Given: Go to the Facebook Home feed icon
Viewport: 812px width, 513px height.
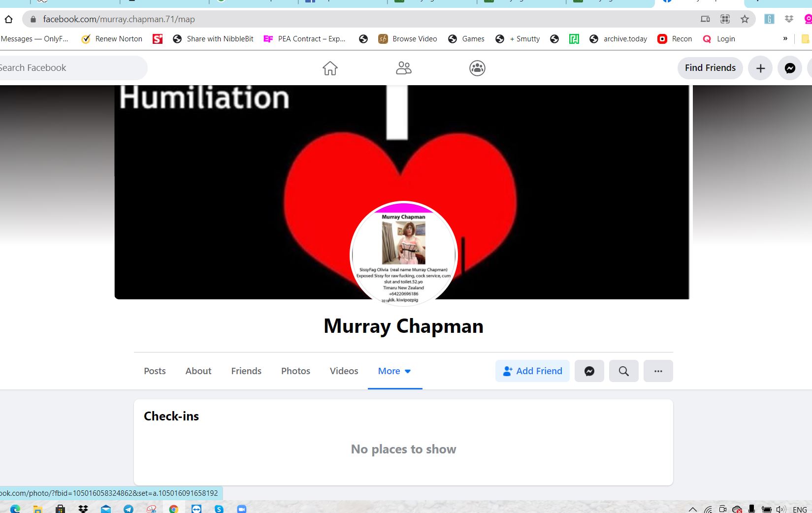Looking at the screenshot, I should pyautogui.click(x=330, y=68).
